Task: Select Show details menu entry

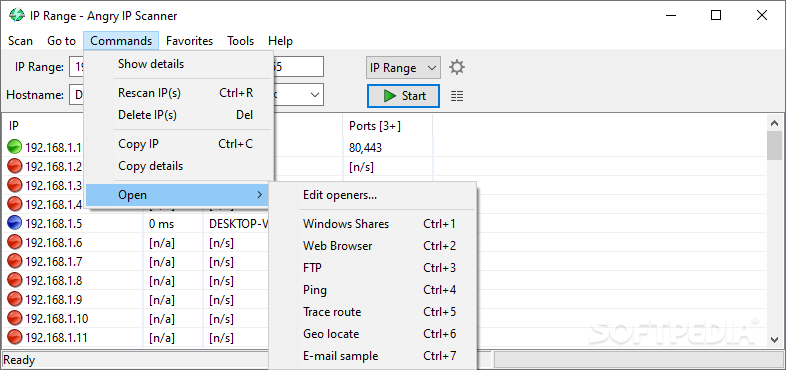Action: point(179,64)
